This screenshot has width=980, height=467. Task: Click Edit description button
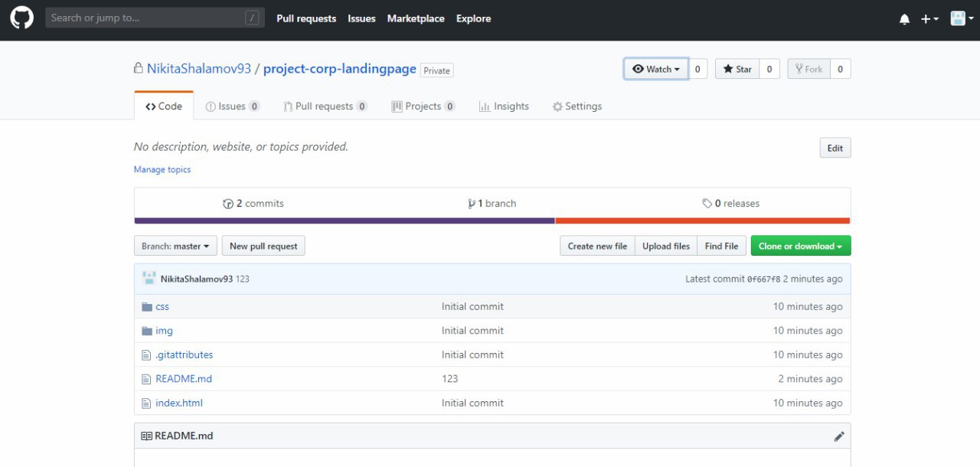click(835, 149)
